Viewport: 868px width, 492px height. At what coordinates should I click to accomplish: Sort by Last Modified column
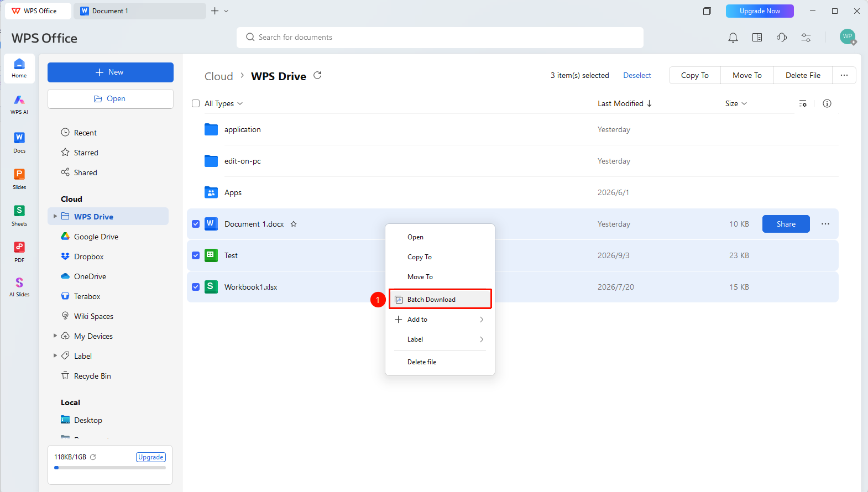click(625, 103)
